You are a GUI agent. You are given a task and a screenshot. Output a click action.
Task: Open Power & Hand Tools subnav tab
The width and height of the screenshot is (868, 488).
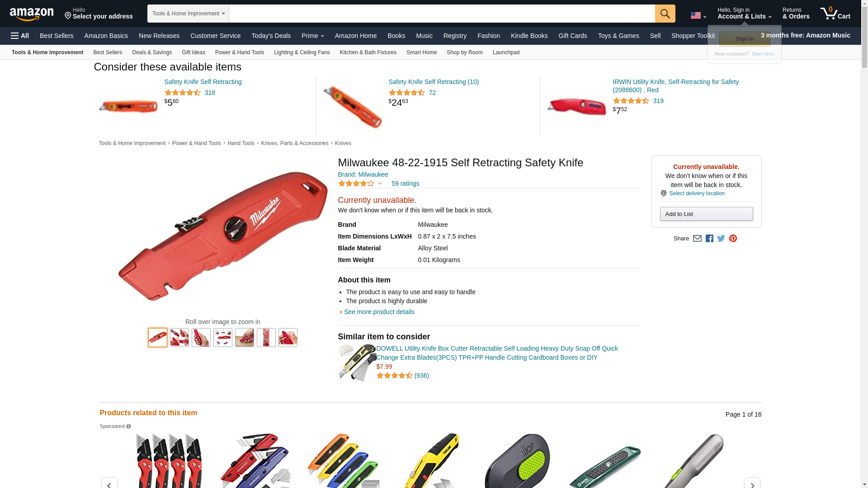(240, 52)
